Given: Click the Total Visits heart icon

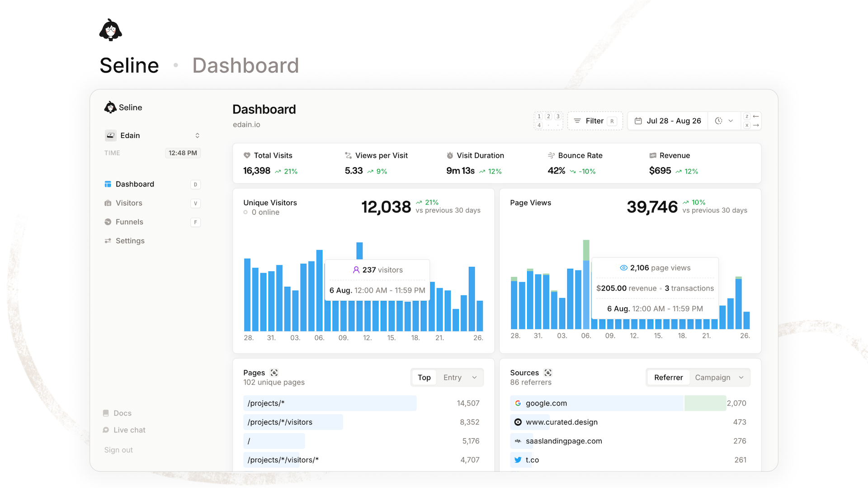Looking at the screenshot, I should point(247,155).
